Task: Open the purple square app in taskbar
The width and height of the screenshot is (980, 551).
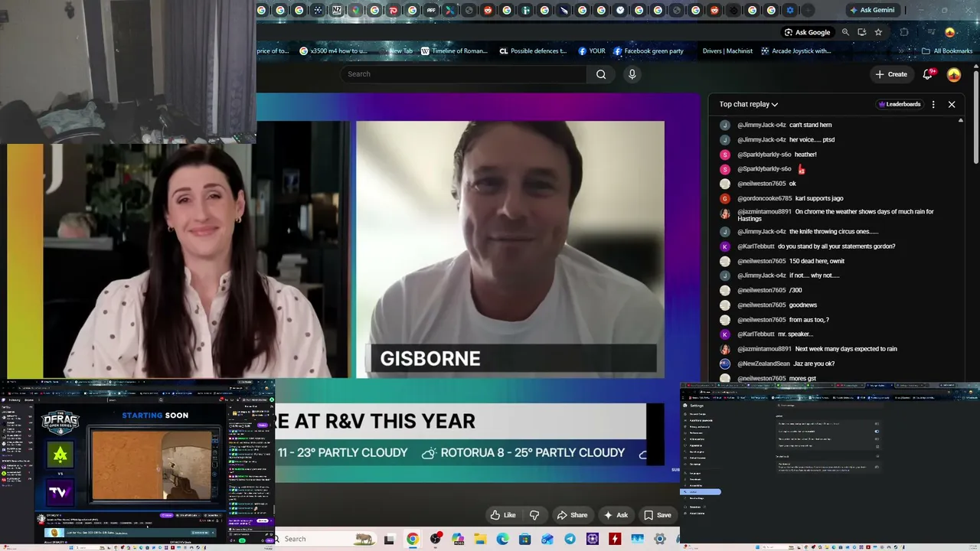Action: (593, 539)
